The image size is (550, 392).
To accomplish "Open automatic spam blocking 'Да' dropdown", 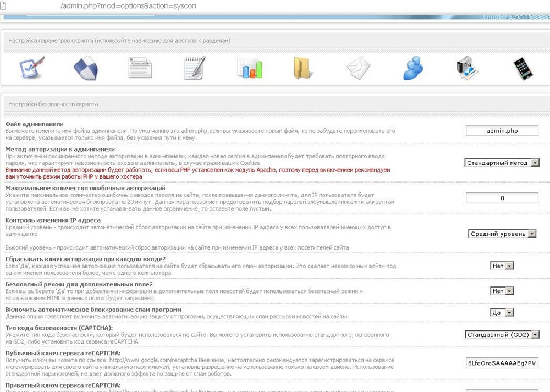I will click(x=502, y=312).
